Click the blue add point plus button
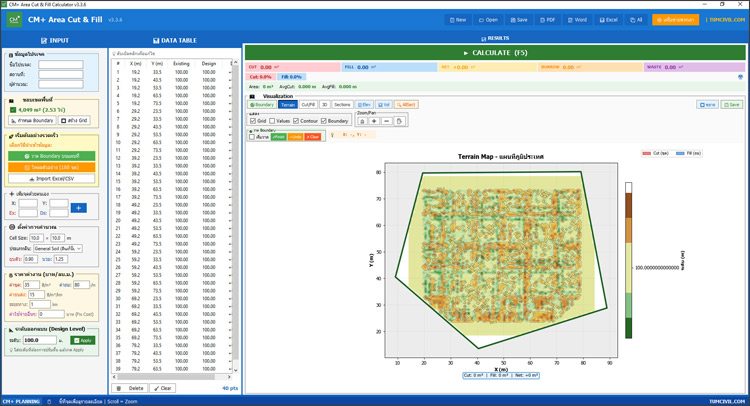750x406 pixels. (x=79, y=208)
